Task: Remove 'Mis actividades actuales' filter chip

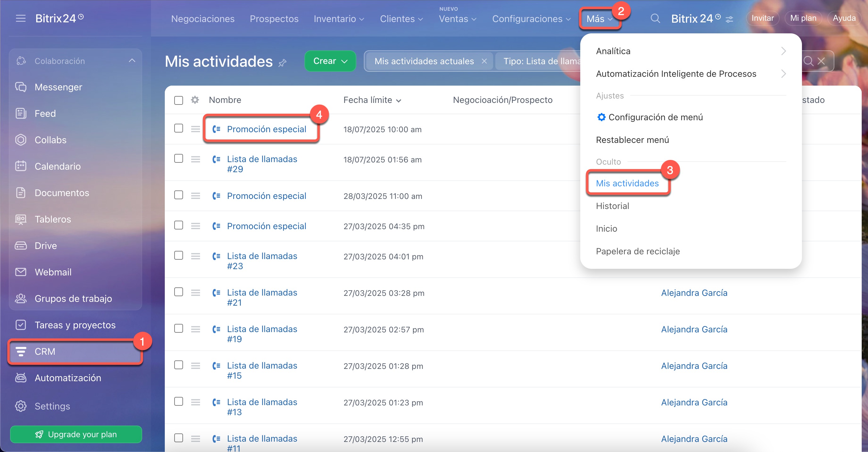Action: [484, 61]
